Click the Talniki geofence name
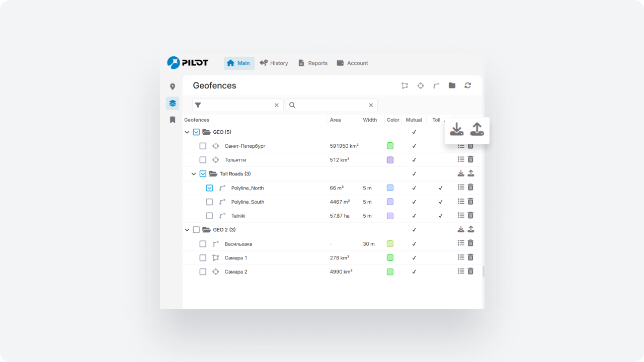 pyautogui.click(x=238, y=216)
